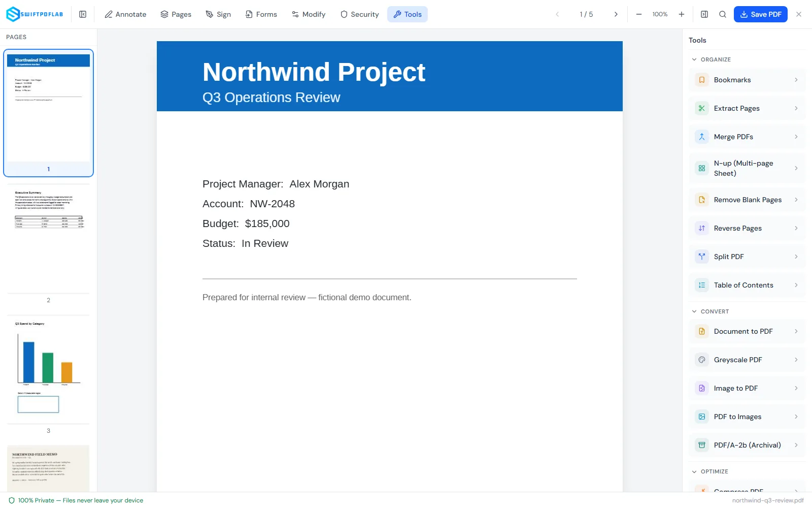Zoom out with the minus icon

click(639, 14)
